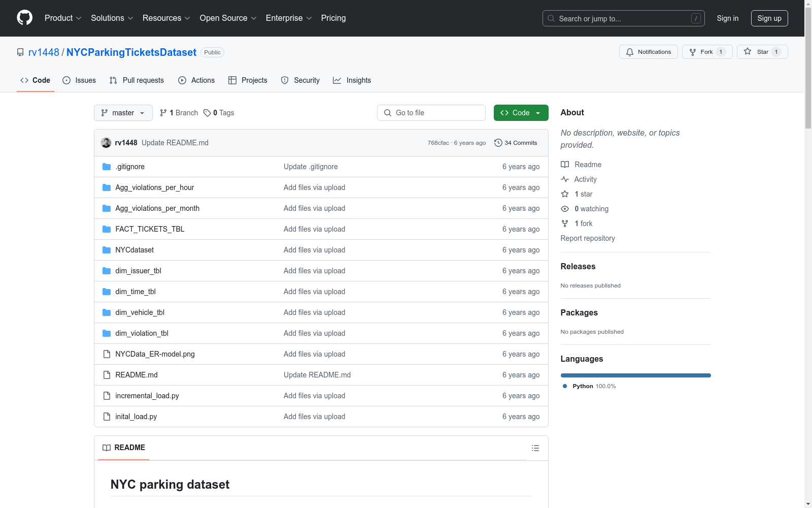This screenshot has height=508, width=812.
Task: Click the folder icon beside Agg_violations_per_hour
Action: point(107,187)
